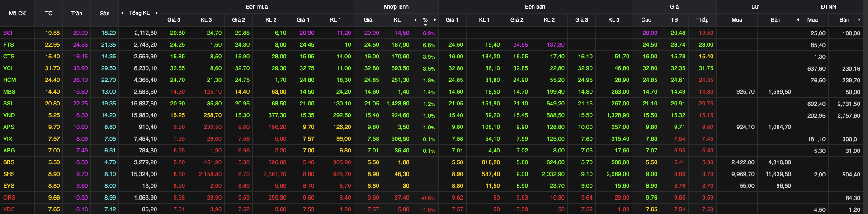Open the SSI stock symbol
The width and height of the screenshot is (868, 214).
(x=8, y=104)
